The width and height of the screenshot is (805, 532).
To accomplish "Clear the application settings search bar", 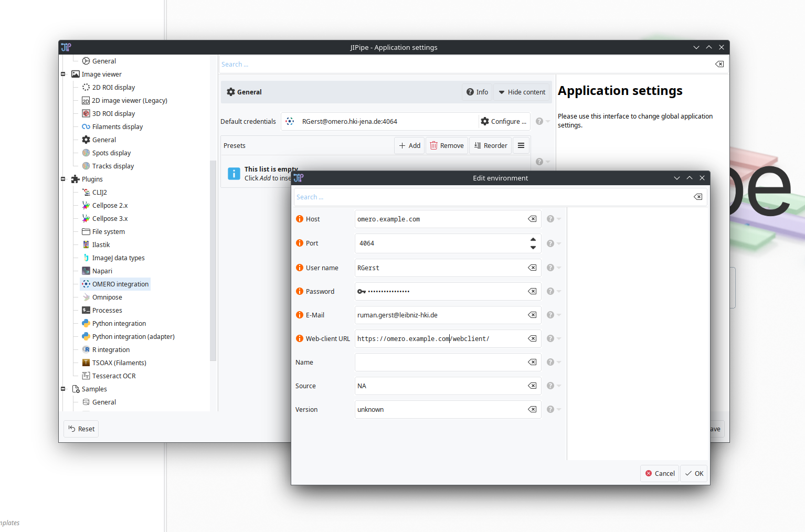I will [719, 64].
